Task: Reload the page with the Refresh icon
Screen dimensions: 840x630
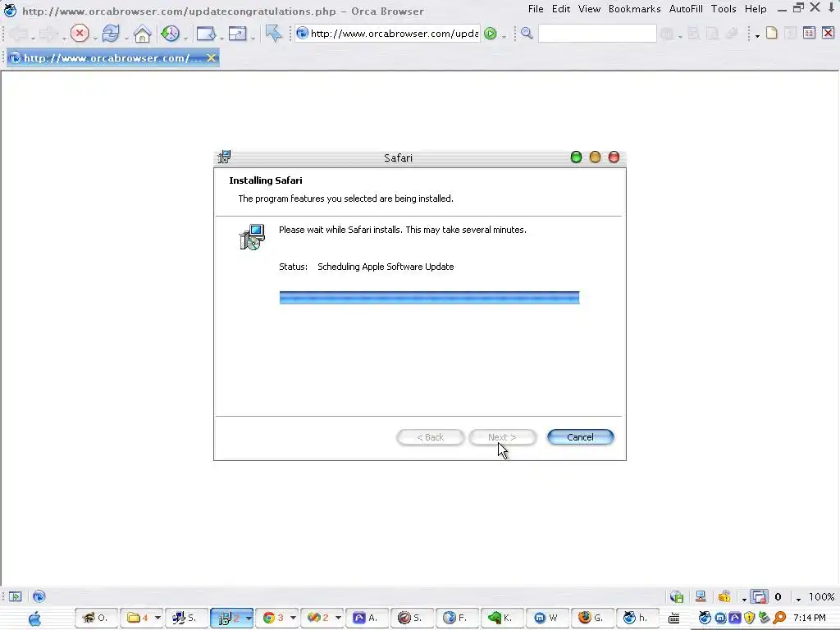Action: (111, 34)
